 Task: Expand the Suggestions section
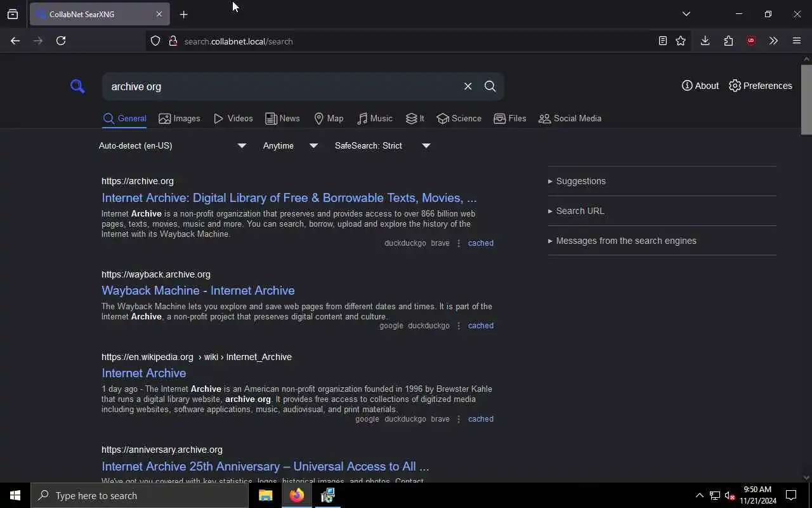577,181
